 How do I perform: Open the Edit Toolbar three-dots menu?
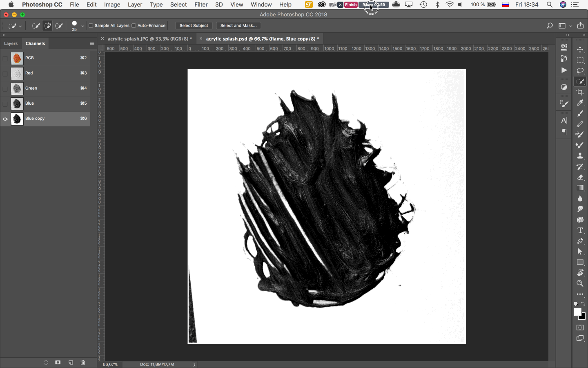pyautogui.click(x=580, y=294)
